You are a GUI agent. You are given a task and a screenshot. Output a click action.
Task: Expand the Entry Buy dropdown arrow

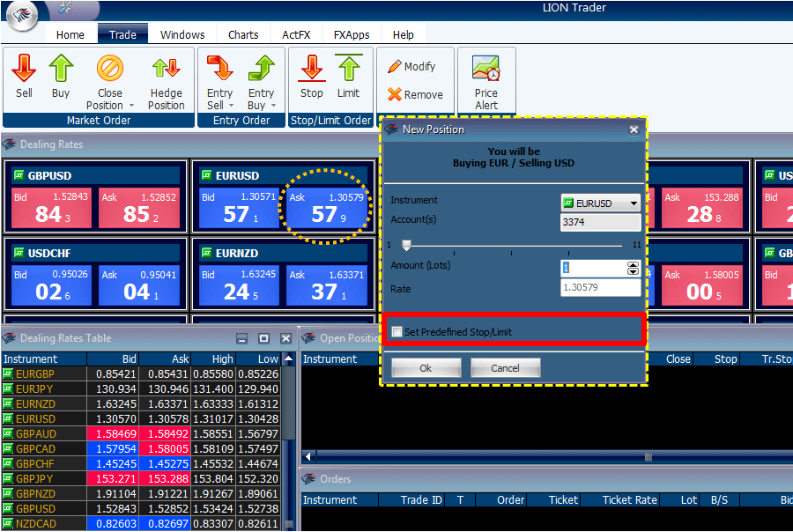click(x=274, y=106)
